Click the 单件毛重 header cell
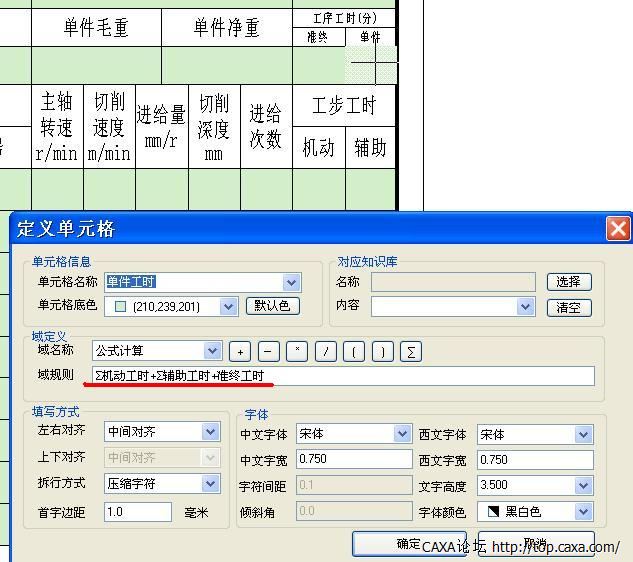Viewport: 633px width, 562px height. coord(96,27)
